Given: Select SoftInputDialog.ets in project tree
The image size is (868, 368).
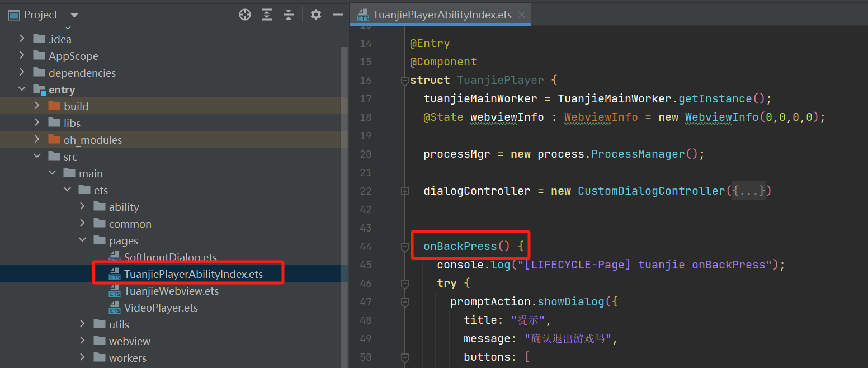Looking at the screenshot, I should point(170,258).
